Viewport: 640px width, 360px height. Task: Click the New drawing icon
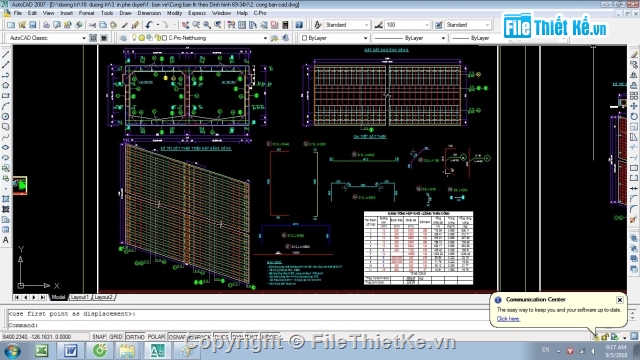11,25
